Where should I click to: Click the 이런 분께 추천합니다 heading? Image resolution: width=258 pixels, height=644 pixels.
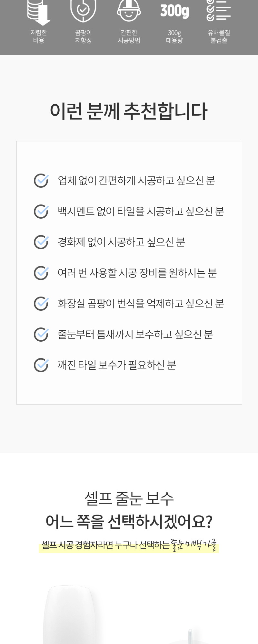(x=129, y=111)
